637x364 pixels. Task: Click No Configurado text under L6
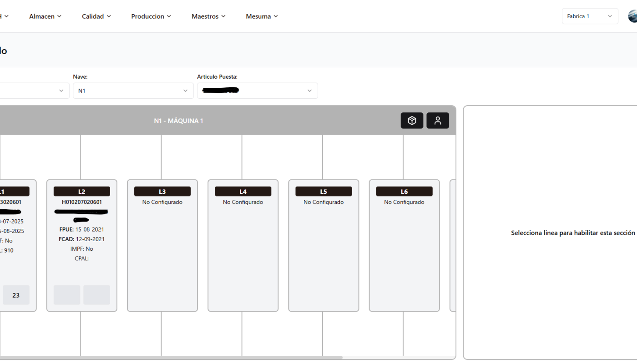[x=404, y=202]
